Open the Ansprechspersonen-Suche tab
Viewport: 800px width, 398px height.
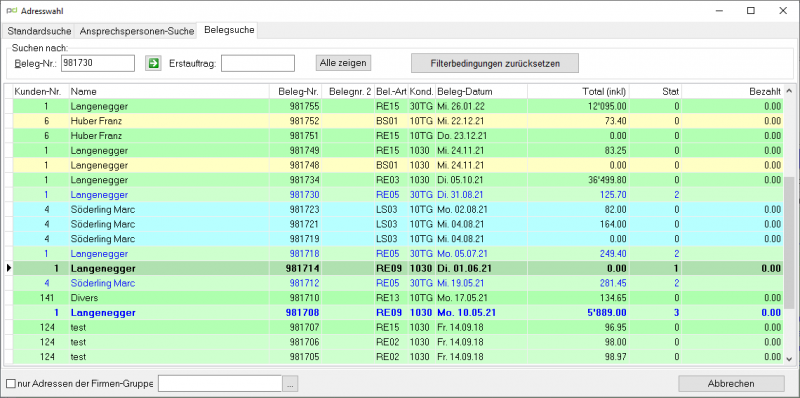coord(136,31)
